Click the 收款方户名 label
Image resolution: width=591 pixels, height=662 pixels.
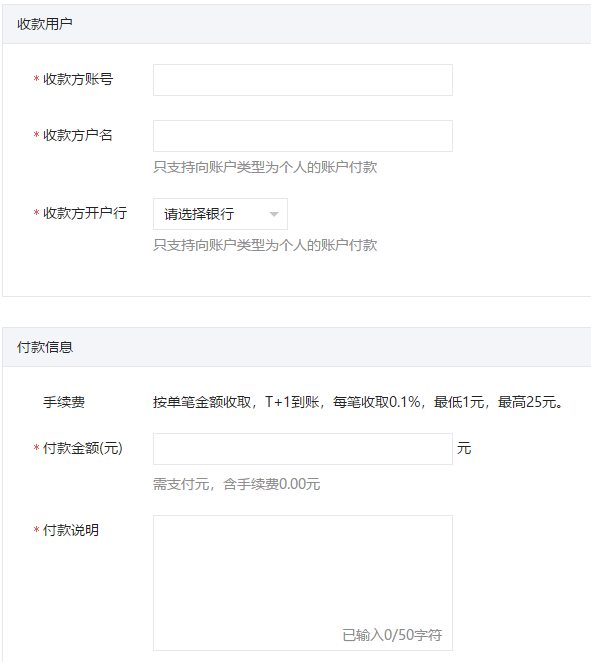coord(78,135)
